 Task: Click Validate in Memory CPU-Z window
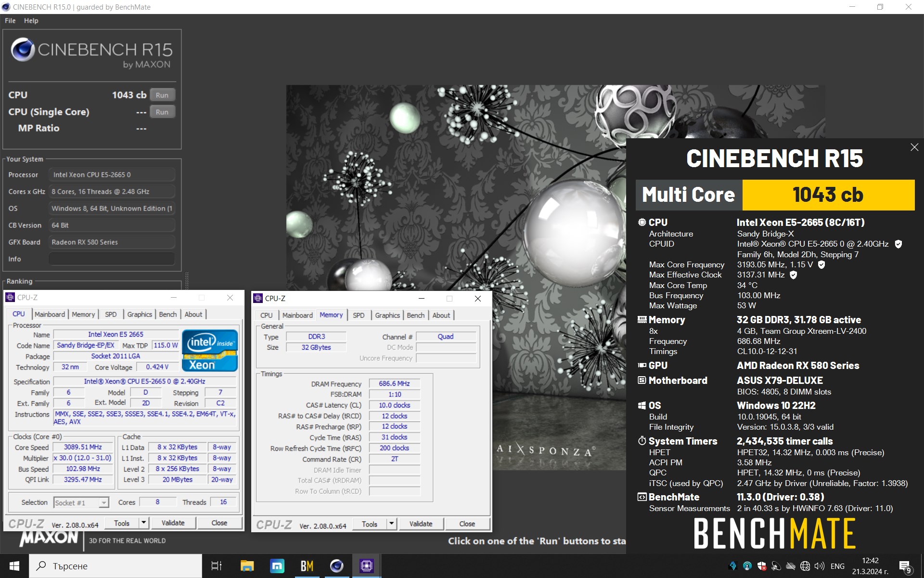pos(421,524)
